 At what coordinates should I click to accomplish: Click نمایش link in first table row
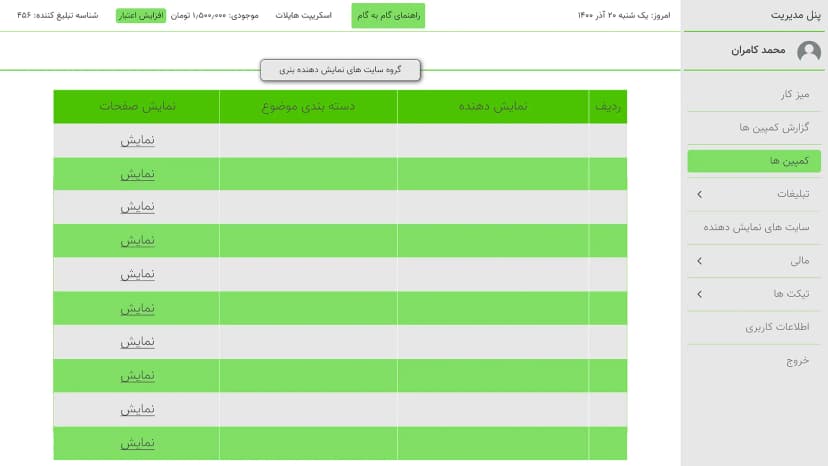(137, 140)
